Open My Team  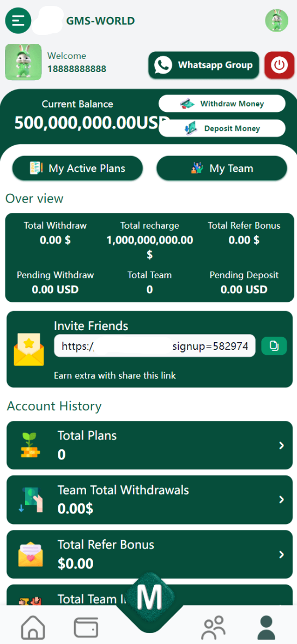click(222, 168)
